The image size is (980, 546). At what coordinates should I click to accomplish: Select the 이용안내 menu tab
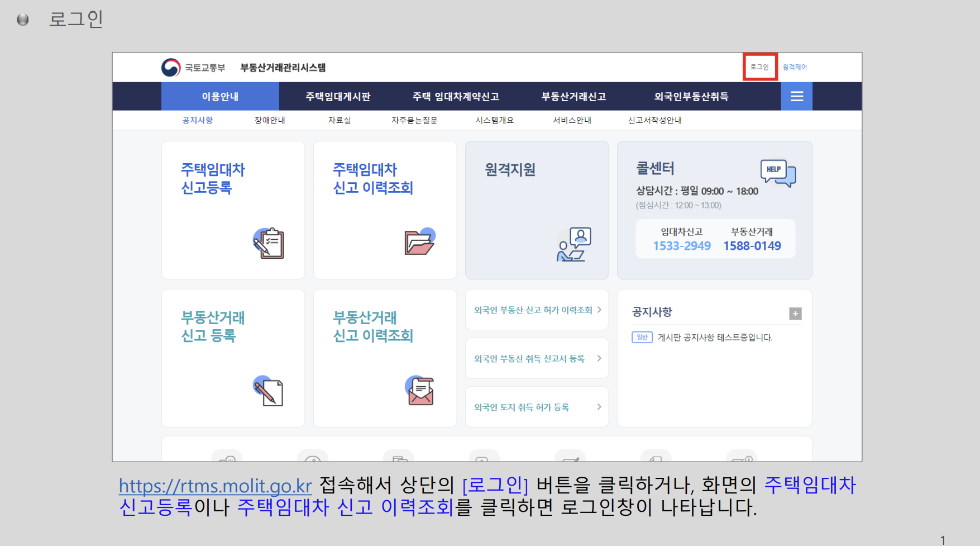pyautogui.click(x=220, y=96)
